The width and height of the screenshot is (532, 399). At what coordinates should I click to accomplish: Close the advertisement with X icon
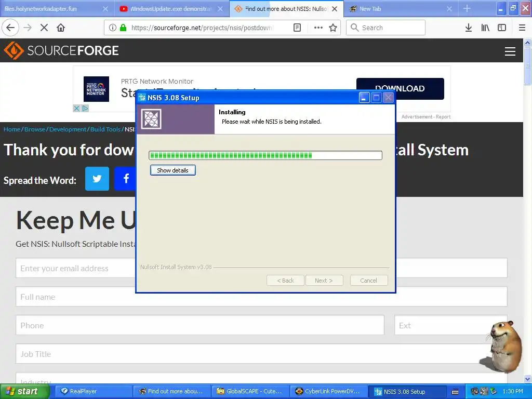[76, 108]
